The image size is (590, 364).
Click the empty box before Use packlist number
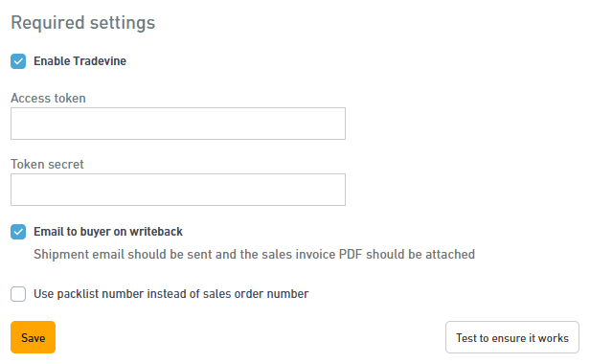[x=18, y=294]
